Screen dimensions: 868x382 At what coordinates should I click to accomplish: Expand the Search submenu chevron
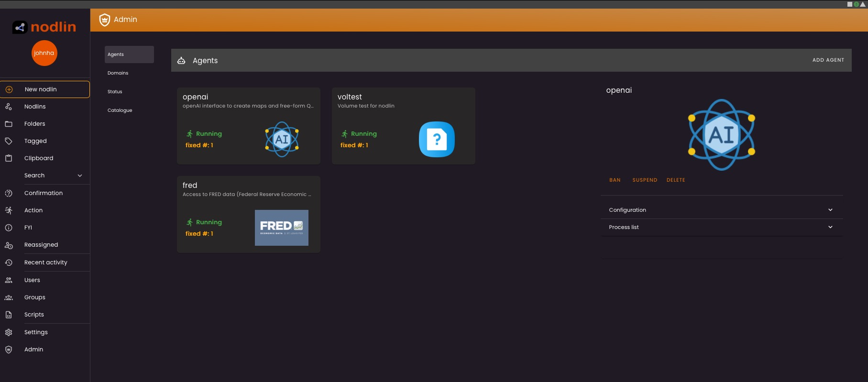[80, 175]
